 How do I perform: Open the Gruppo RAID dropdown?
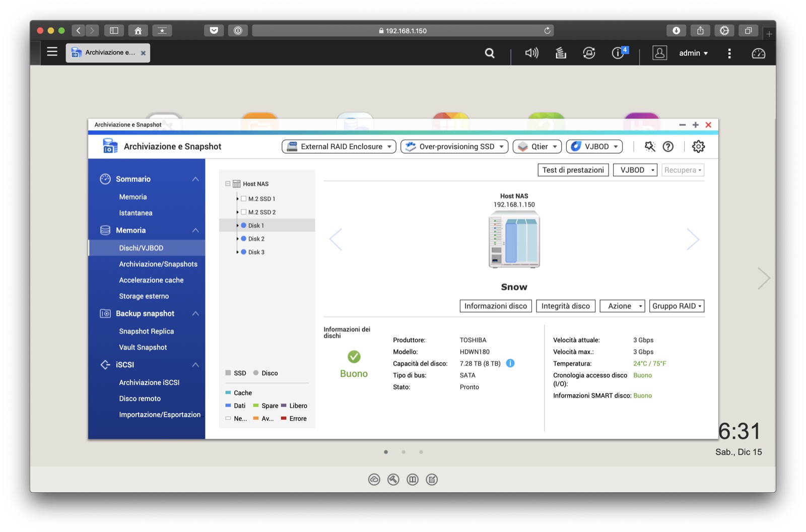[677, 306]
